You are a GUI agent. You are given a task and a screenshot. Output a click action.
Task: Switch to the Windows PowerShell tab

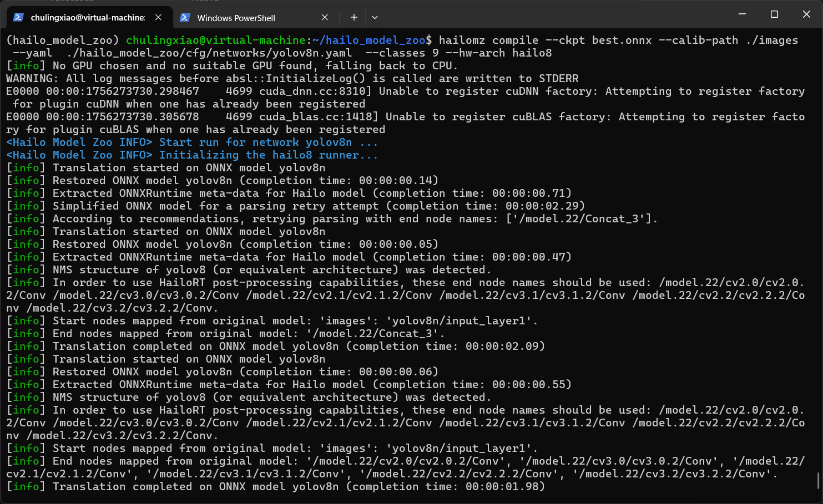(x=255, y=18)
